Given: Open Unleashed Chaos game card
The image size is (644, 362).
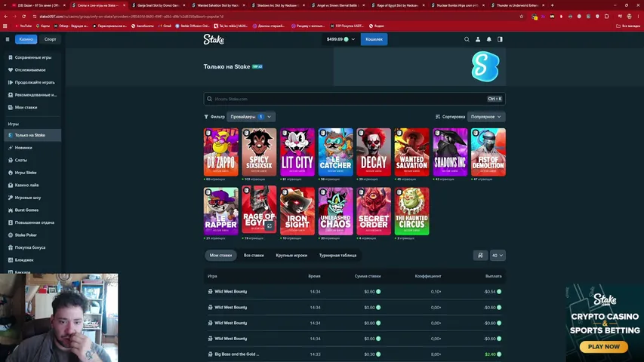Looking at the screenshot, I should pyautogui.click(x=335, y=211).
